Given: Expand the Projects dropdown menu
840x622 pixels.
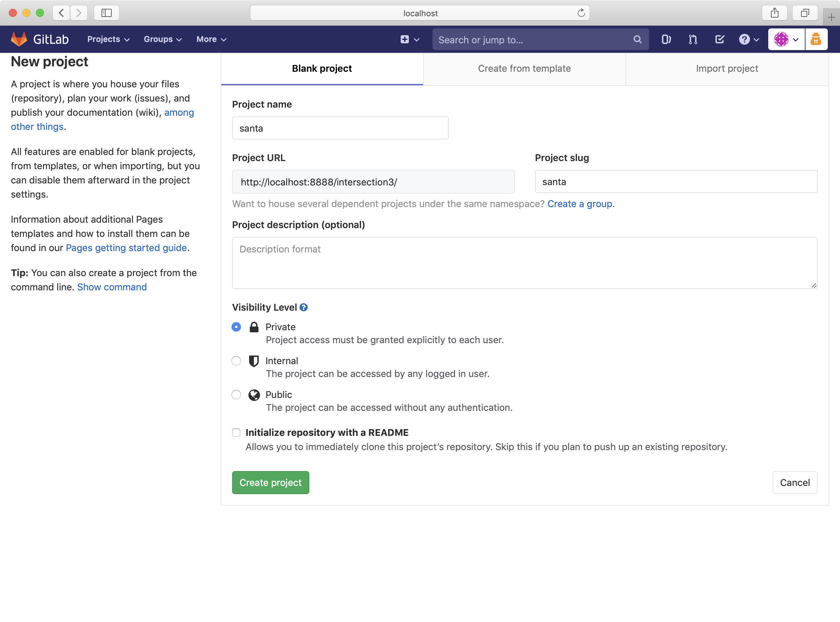Looking at the screenshot, I should point(108,39).
